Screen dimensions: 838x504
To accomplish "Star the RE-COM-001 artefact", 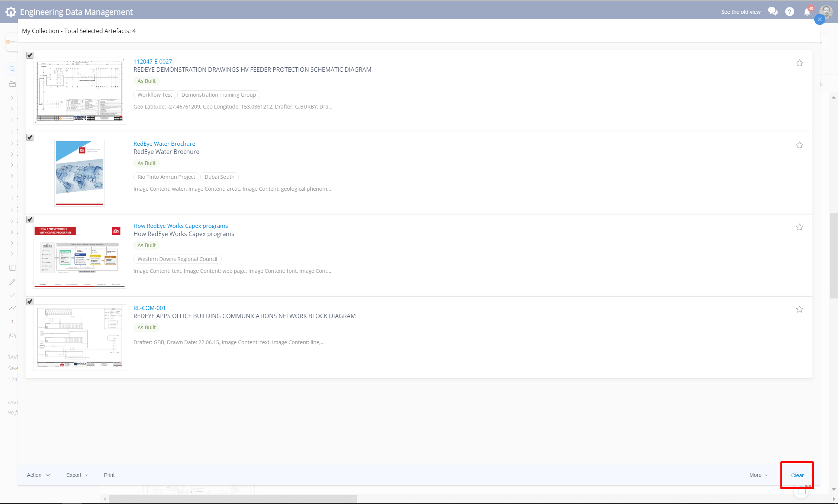I will 800,309.
